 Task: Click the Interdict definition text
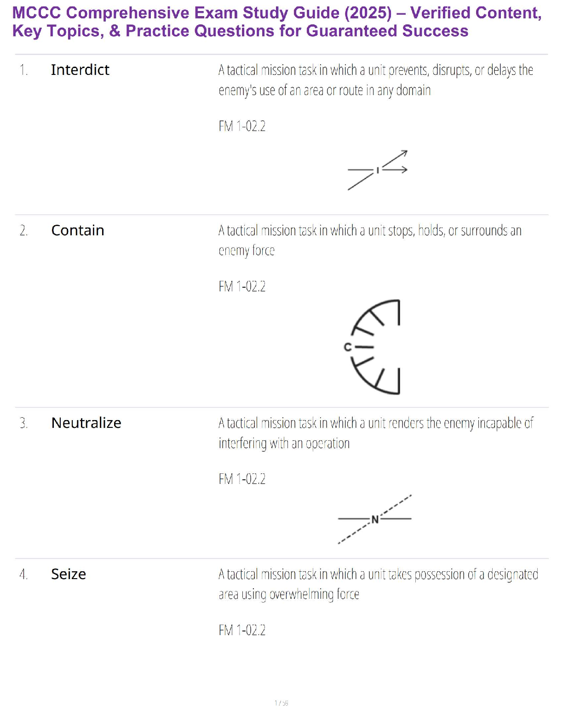pos(375,80)
